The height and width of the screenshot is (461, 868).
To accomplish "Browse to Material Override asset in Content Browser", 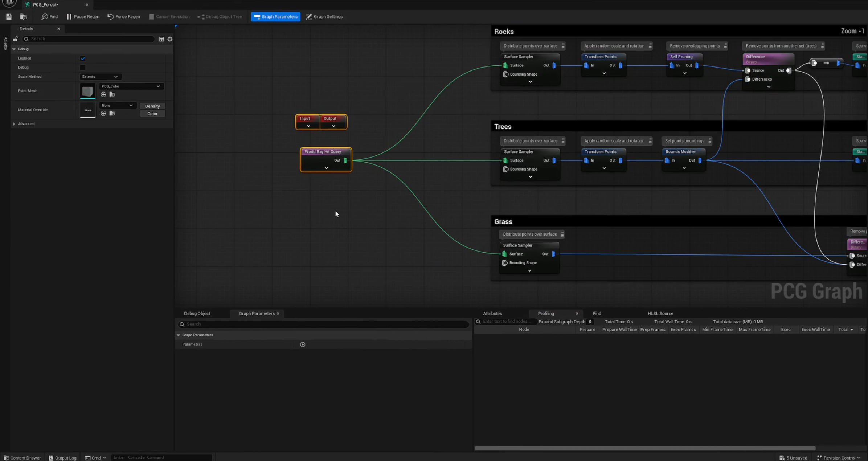I will click(112, 114).
